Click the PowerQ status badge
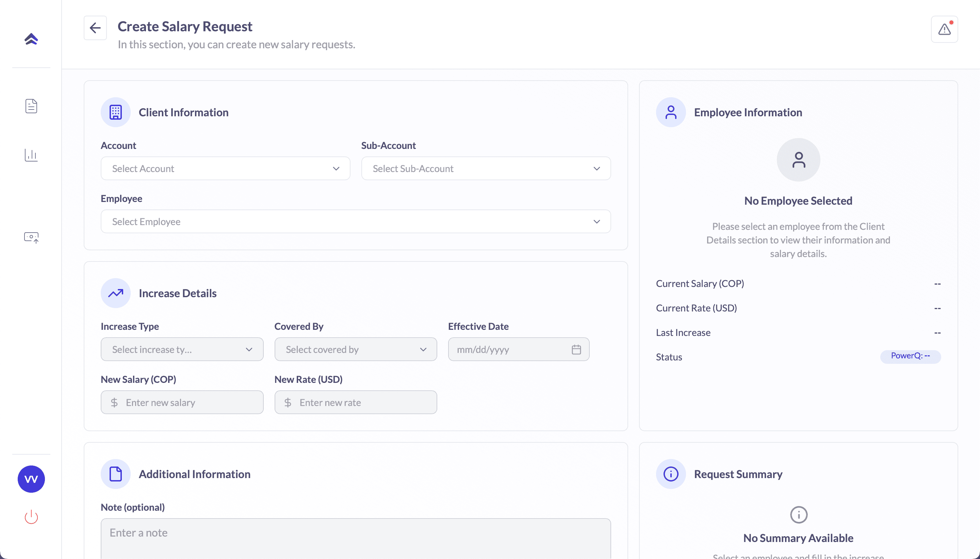 (910, 356)
